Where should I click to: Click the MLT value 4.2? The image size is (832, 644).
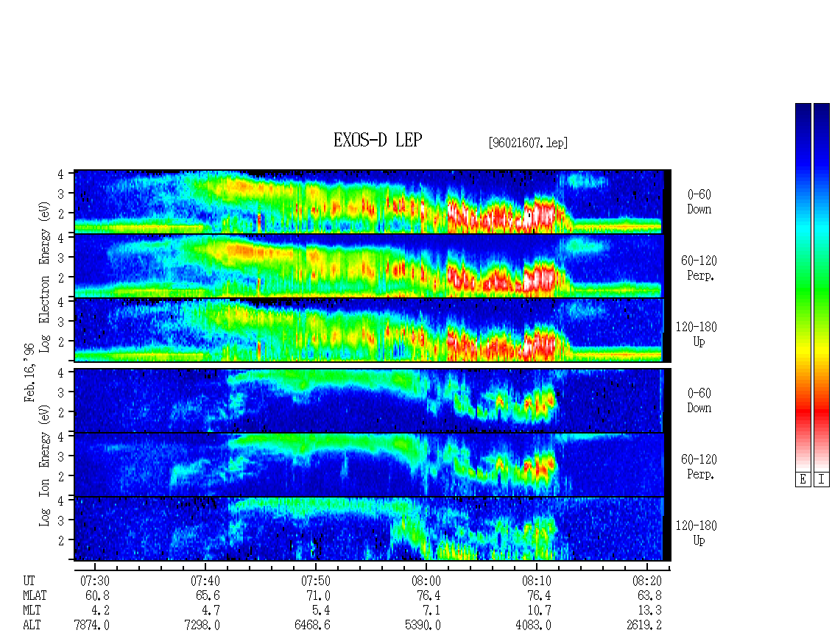coord(101,611)
